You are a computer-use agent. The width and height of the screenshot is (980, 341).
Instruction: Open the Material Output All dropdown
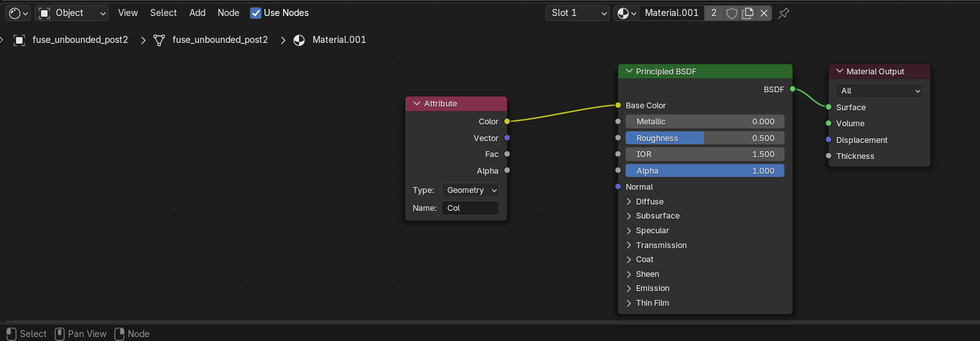tap(879, 91)
